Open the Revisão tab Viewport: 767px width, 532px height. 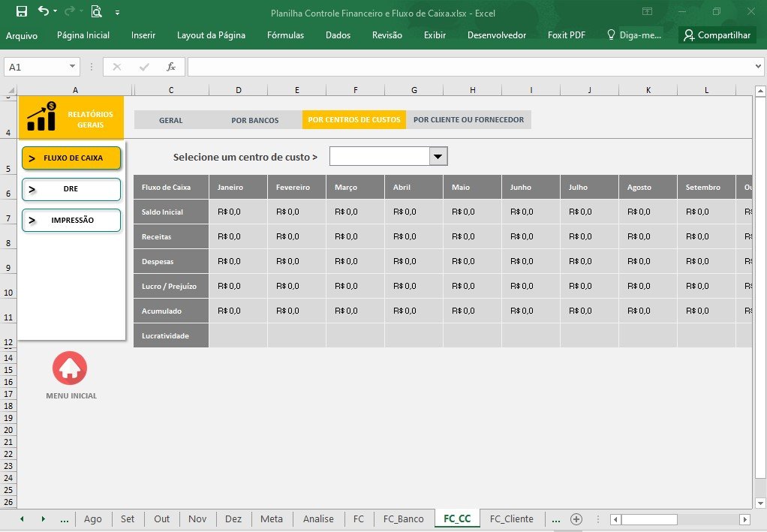coord(387,35)
